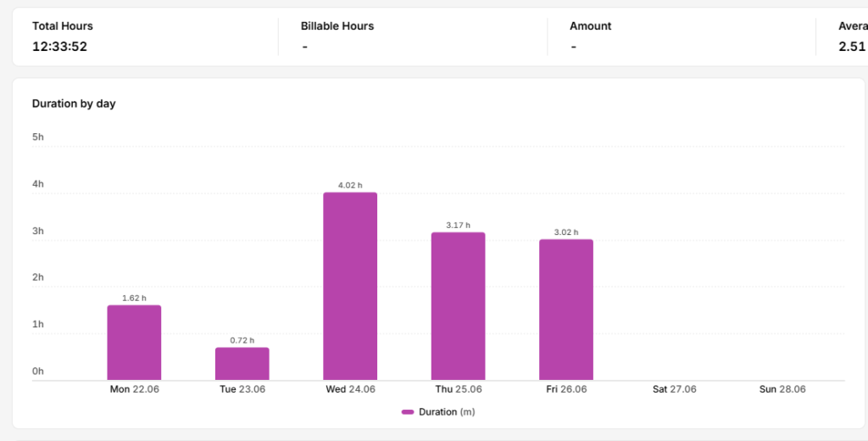Click the Duration by day title
This screenshot has width=868, height=441.
click(x=74, y=103)
